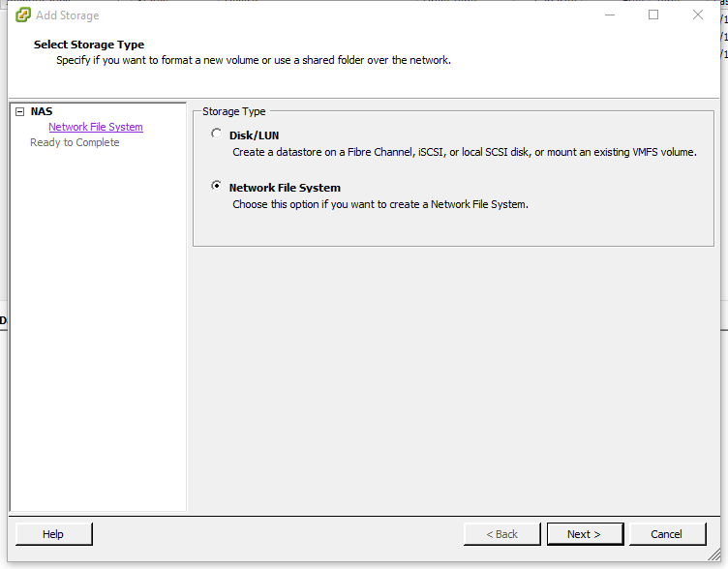Viewport: 728px width, 569px height.
Task: Select the NAS item in wizard steps
Action: tap(42, 111)
